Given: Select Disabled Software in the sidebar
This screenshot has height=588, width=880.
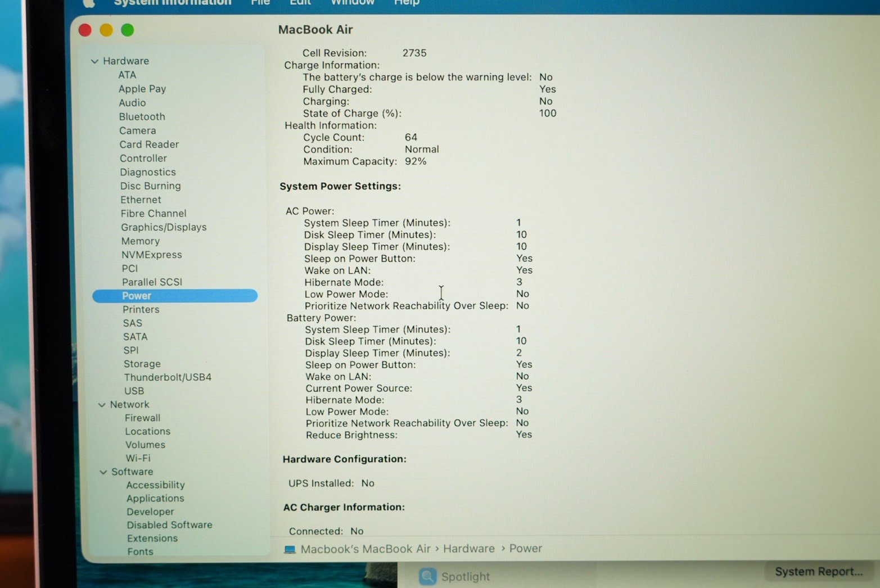Looking at the screenshot, I should coord(169,525).
